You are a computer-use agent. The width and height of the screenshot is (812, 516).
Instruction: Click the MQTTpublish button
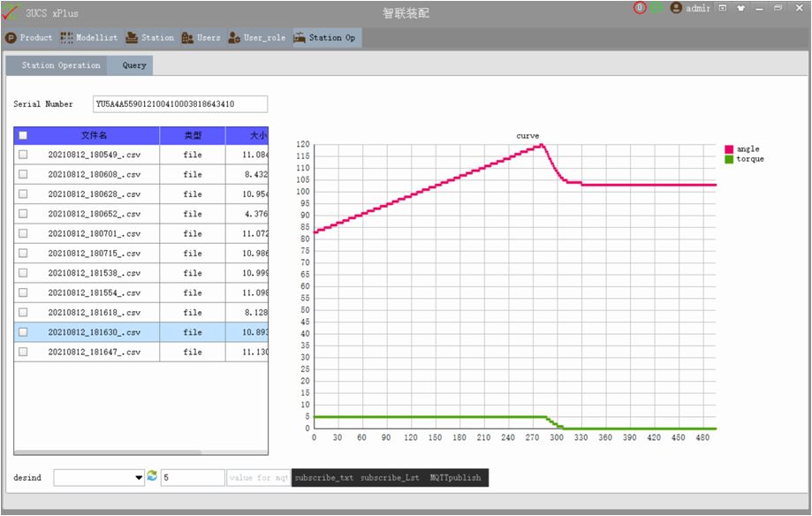pos(455,478)
